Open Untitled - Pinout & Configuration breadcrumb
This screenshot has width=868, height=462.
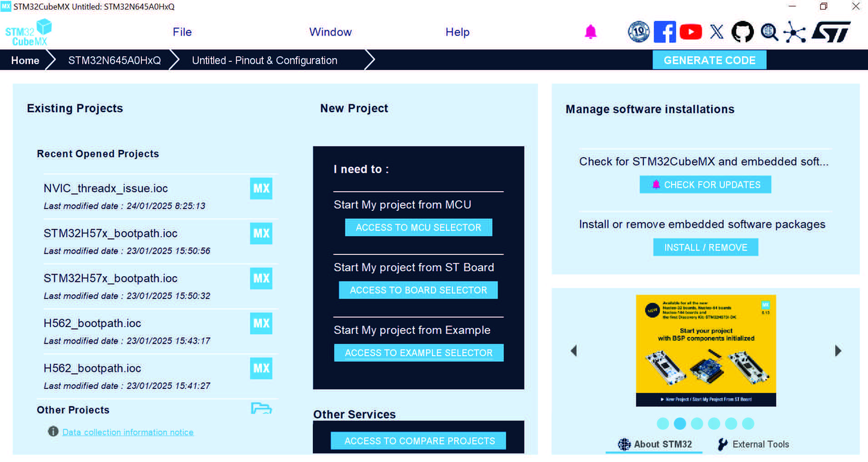click(265, 60)
